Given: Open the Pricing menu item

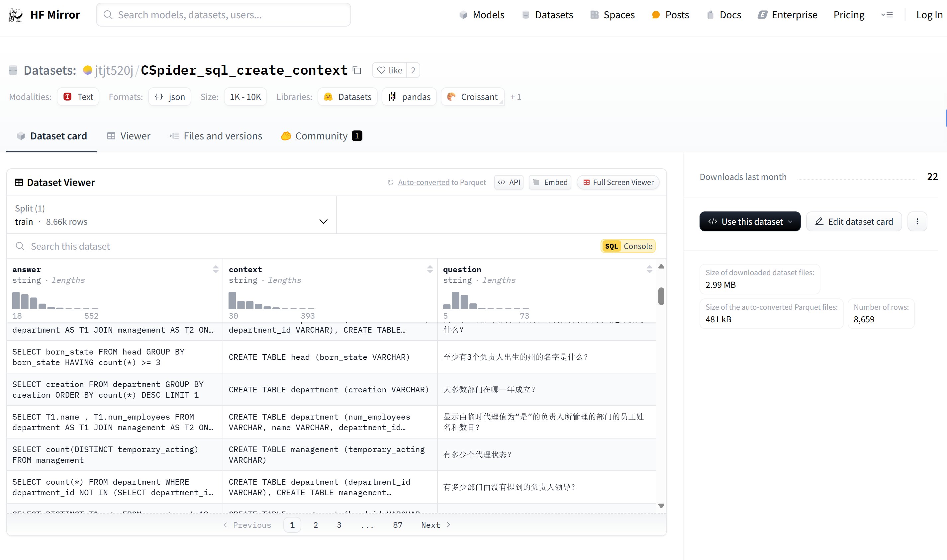Looking at the screenshot, I should click(x=849, y=15).
